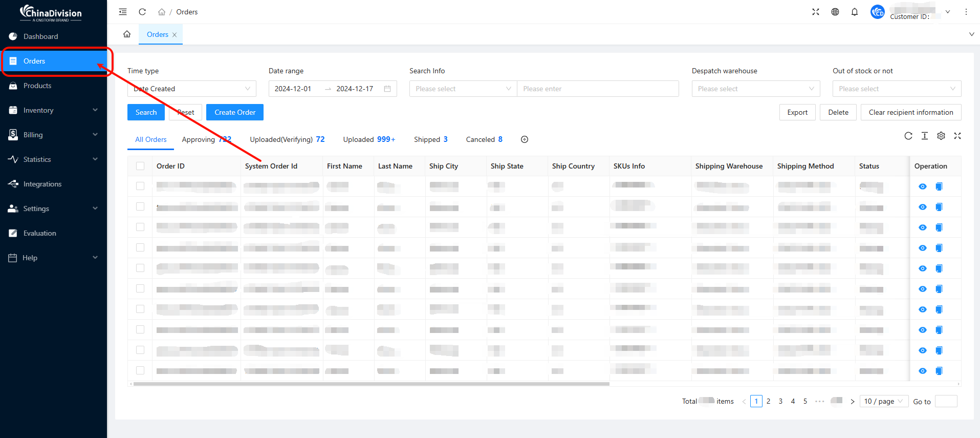980x438 pixels.
Task: Open the language globe icon
Action: pos(835,12)
